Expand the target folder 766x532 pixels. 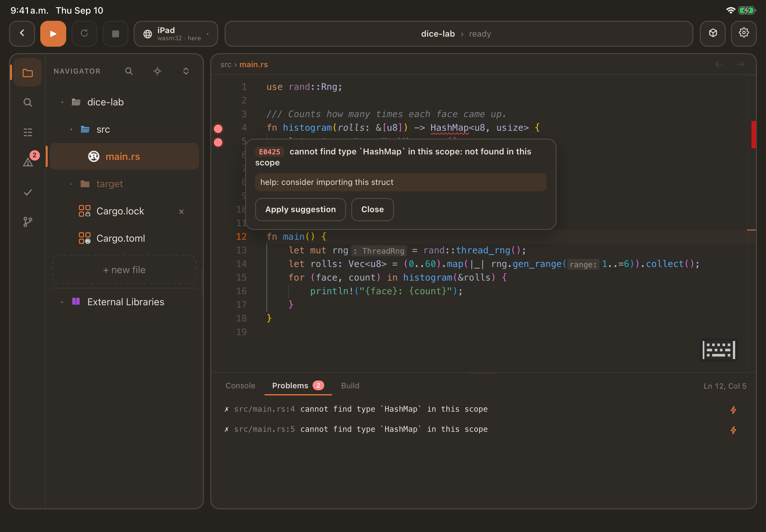click(71, 184)
